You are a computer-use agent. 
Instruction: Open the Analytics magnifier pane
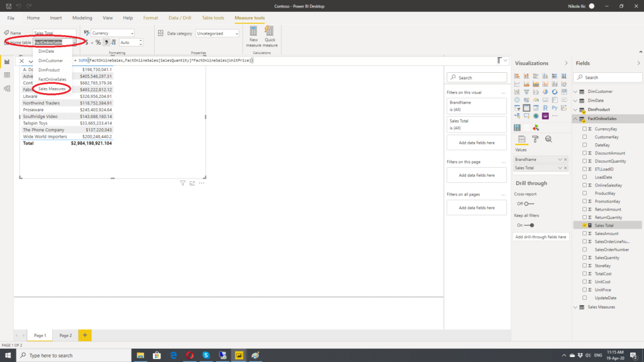548,139
